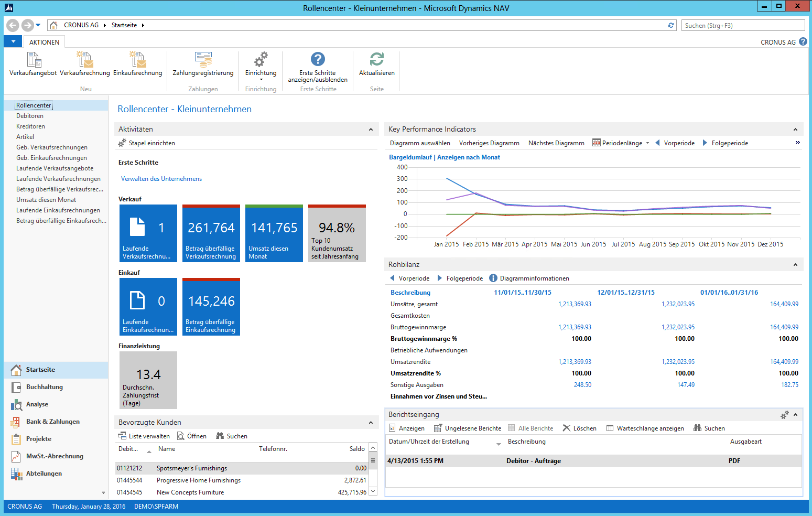Collapse the Rohbilanz section
812x516 pixels.
(x=795, y=265)
